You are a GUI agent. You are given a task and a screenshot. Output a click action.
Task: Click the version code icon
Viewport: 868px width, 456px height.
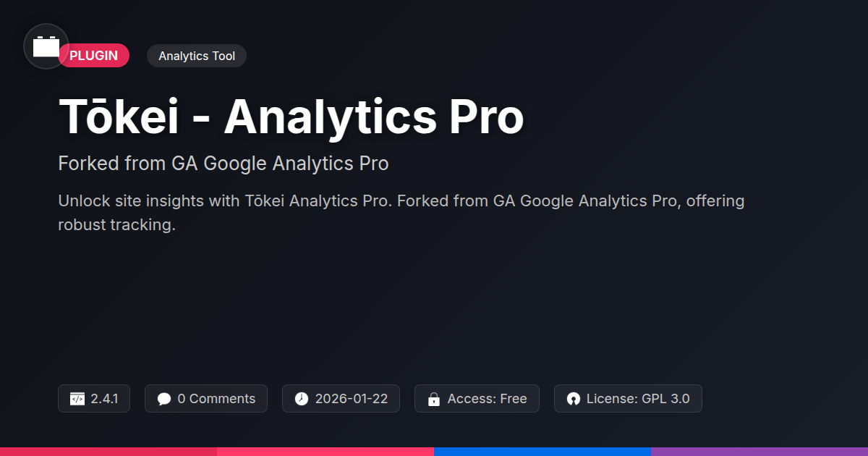pyautogui.click(x=77, y=399)
